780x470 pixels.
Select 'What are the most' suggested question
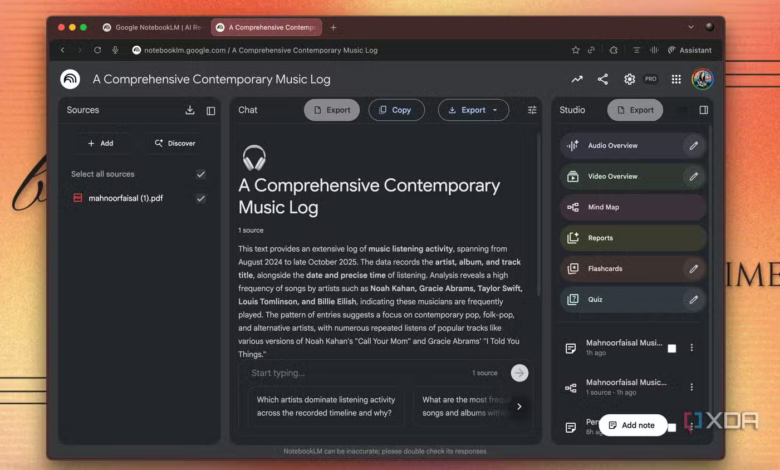pyautogui.click(x=463, y=406)
